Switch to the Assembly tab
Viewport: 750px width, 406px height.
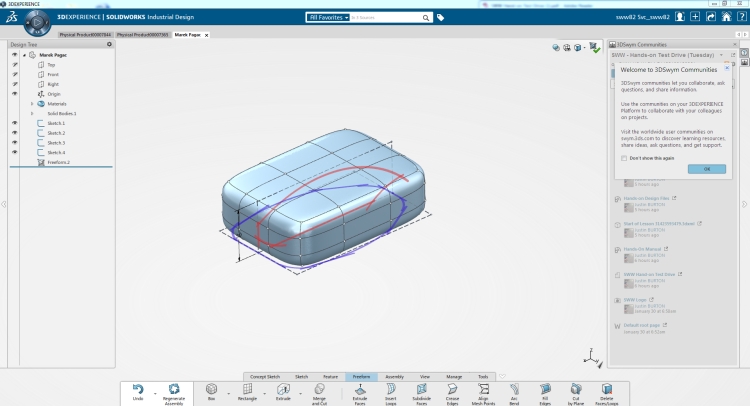pyautogui.click(x=394, y=376)
